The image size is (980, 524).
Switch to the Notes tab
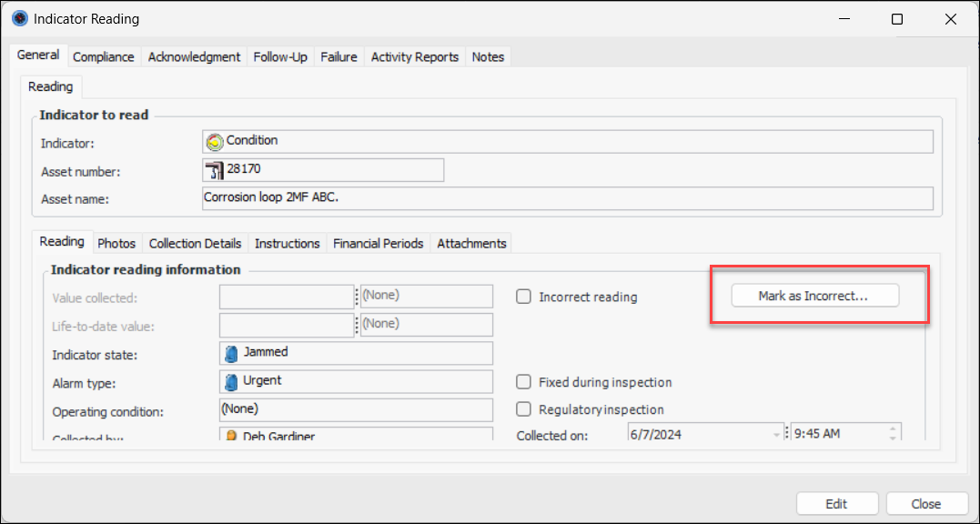pyautogui.click(x=488, y=56)
